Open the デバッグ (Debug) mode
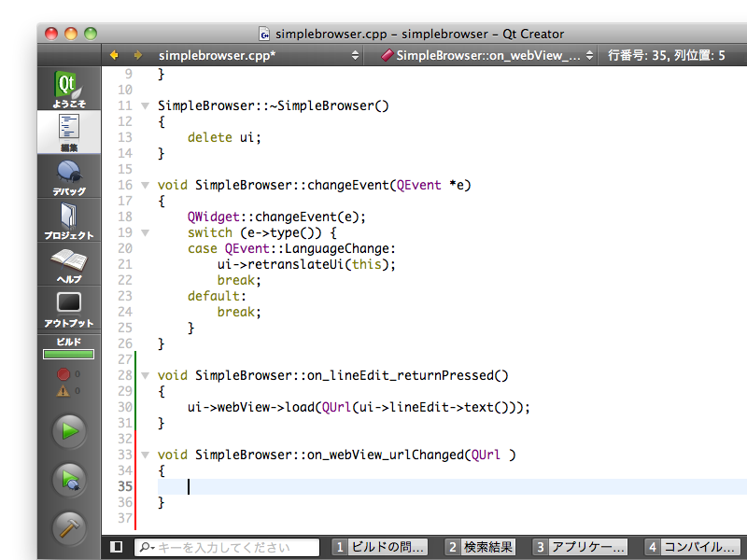 (x=68, y=177)
